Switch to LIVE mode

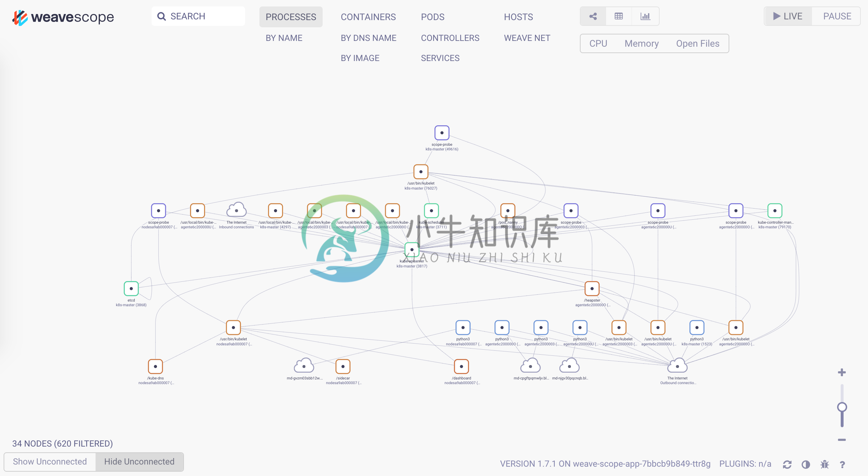coord(788,16)
